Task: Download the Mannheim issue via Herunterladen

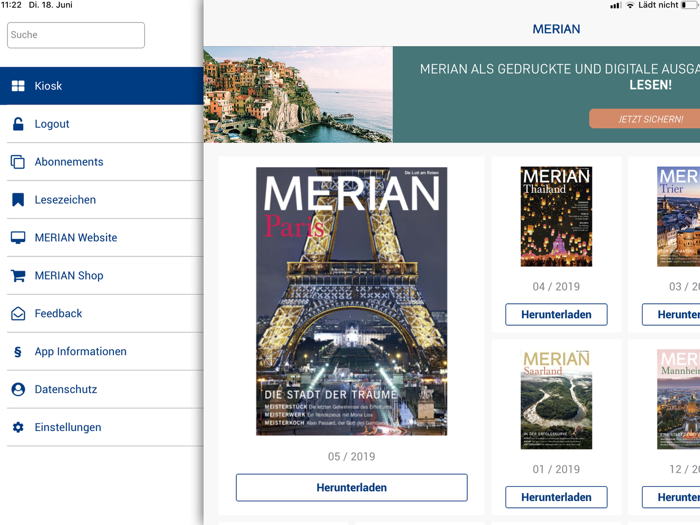Action: (671, 497)
